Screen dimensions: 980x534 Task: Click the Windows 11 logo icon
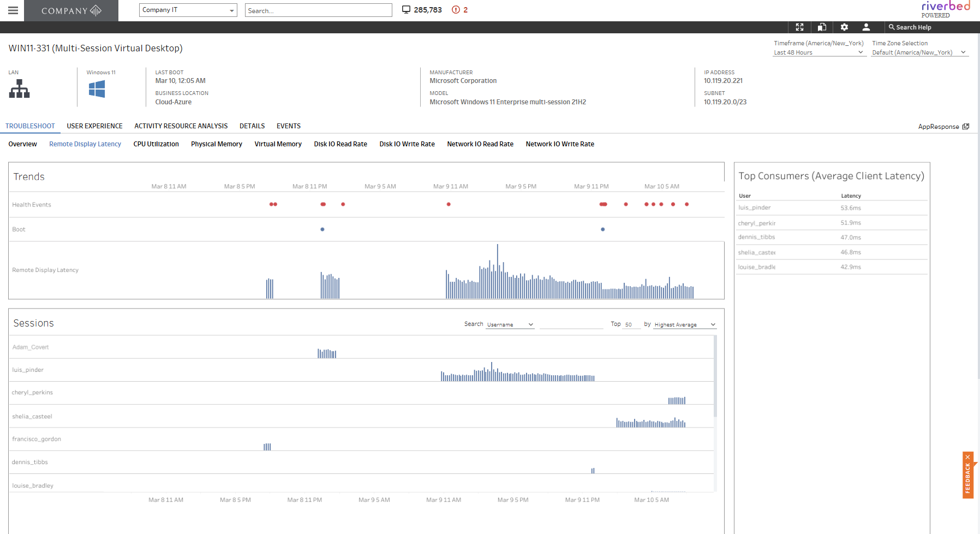(x=97, y=88)
